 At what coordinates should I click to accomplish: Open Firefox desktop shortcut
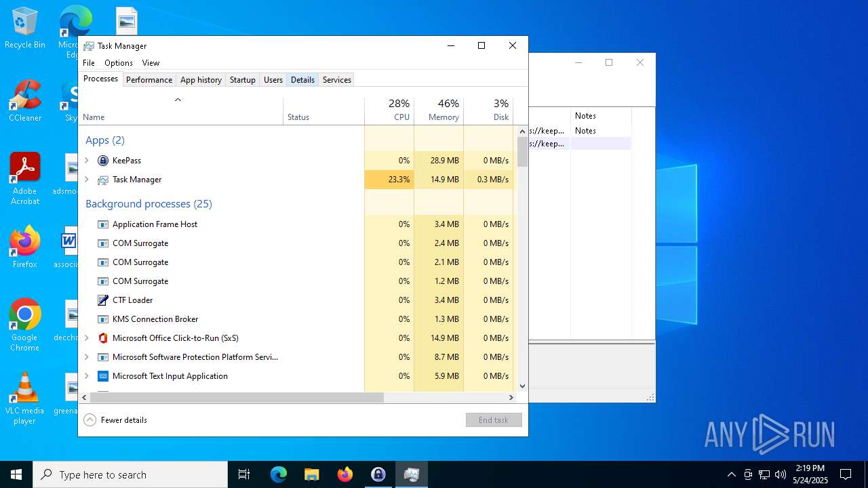(x=25, y=247)
